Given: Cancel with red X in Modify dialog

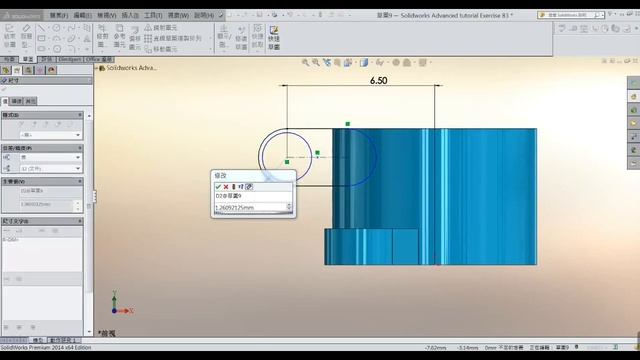Looking at the screenshot, I should 226,187.
